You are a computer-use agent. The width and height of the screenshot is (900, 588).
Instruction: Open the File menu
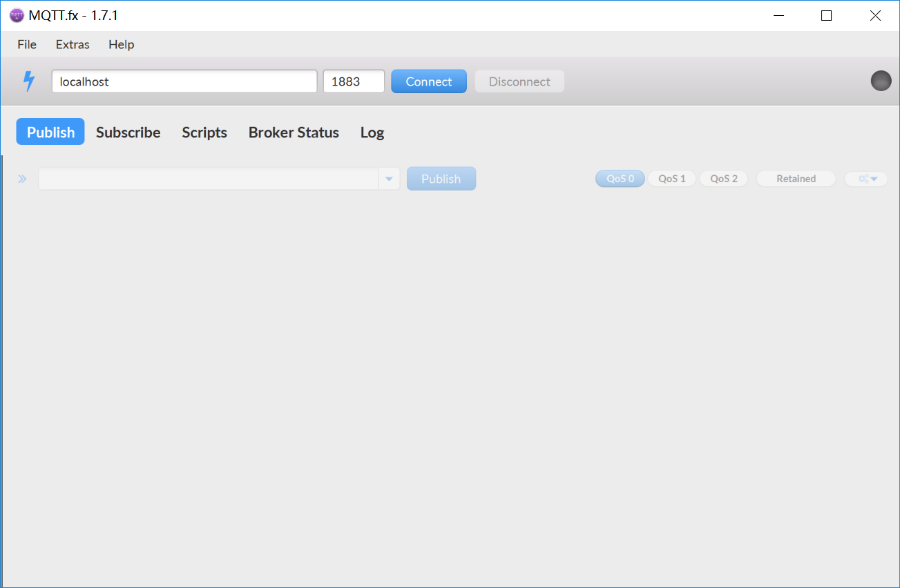click(27, 44)
